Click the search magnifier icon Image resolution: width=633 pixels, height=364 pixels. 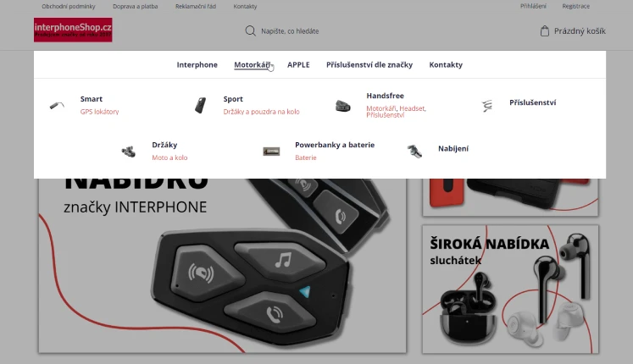pyautogui.click(x=250, y=31)
